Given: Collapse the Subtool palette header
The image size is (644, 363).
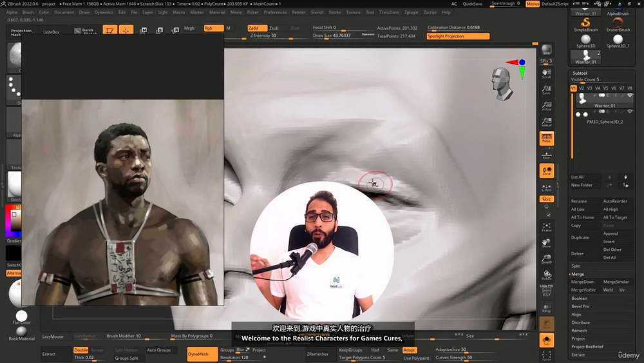Looking at the screenshot, I should (x=580, y=73).
